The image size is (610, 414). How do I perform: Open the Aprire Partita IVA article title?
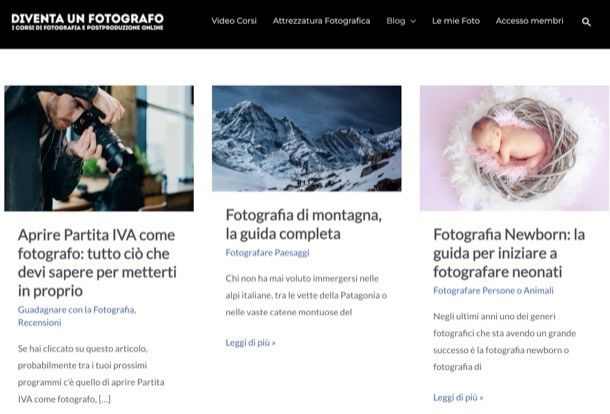tap(97, 263)
